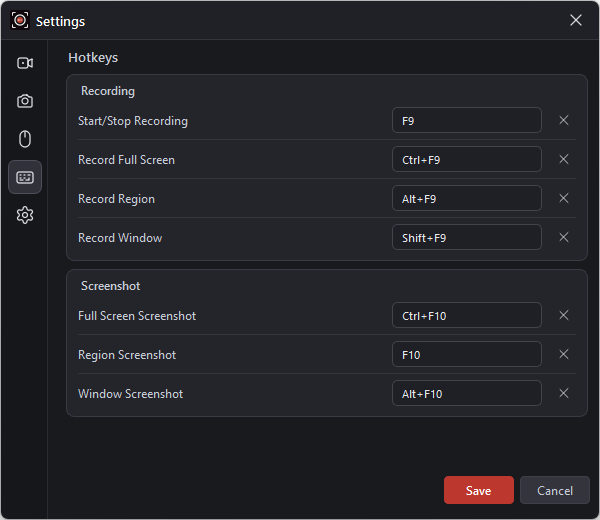This screenshot has width=600, height=520.
Task: Clear the Start/Stop Recording hotkey
Action: coord(564,120)
